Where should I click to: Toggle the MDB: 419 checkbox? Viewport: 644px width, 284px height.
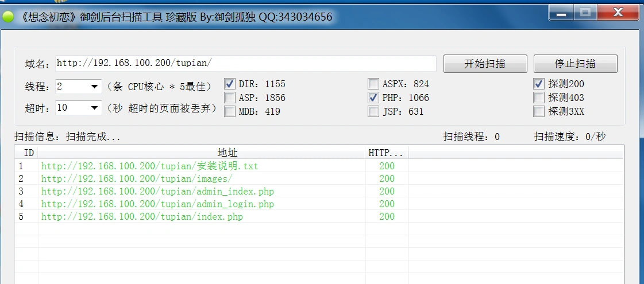[x=230, y=111]
